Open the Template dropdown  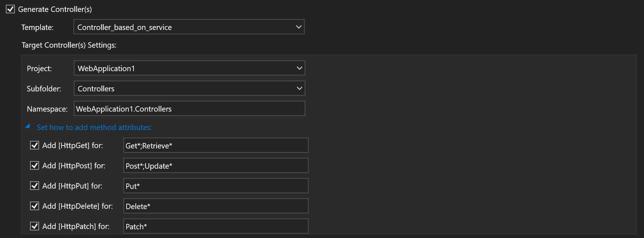(x=189, y=27)
